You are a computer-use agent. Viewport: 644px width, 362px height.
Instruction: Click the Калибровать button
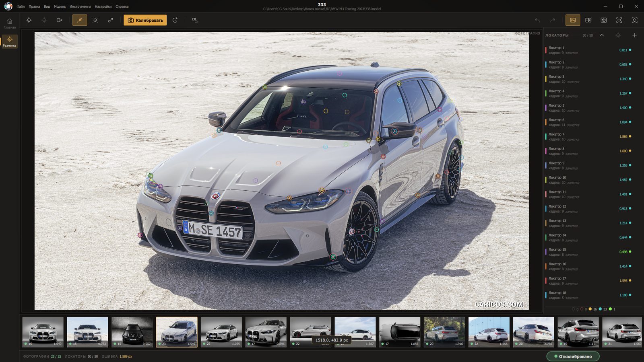coord(145,20)
